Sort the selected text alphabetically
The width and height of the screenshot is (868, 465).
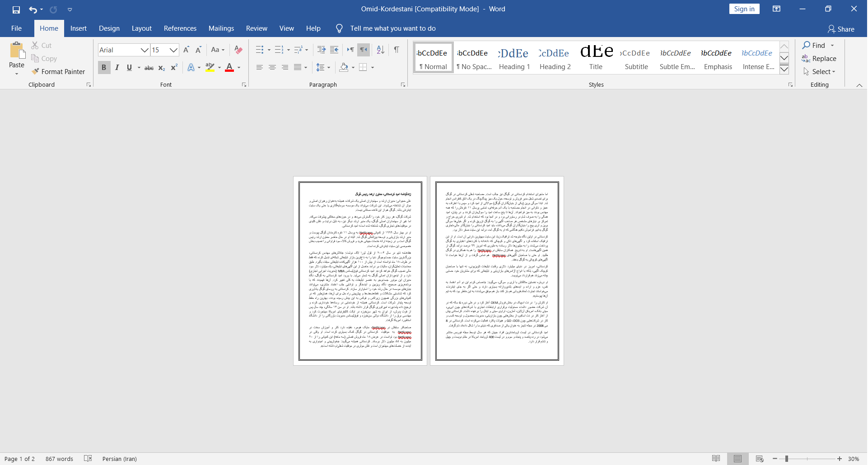pyautogui.click(x=380, y=50)
